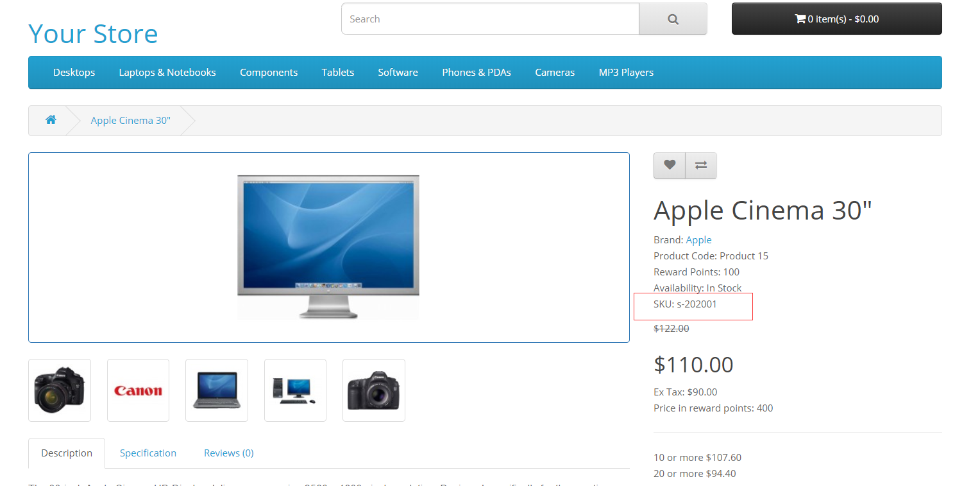Click the 10 or more $107.60 discount
The width and height of the screenshot is (980, 486).
tap(697, 458)
